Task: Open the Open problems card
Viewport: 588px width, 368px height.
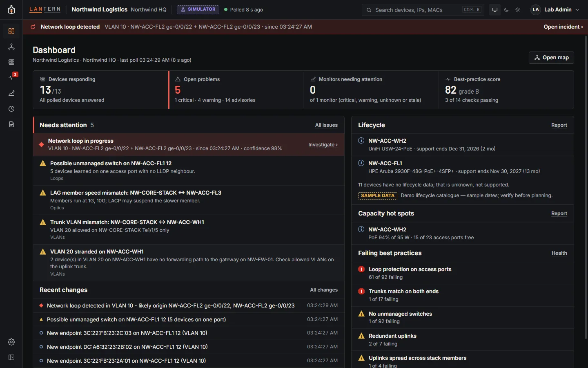Action: coord(236,90)
